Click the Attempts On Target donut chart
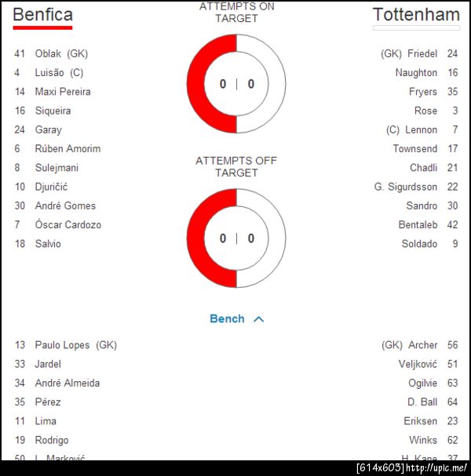Image resolution: width=471 pixels, height=476 pixels. (236, 83)
